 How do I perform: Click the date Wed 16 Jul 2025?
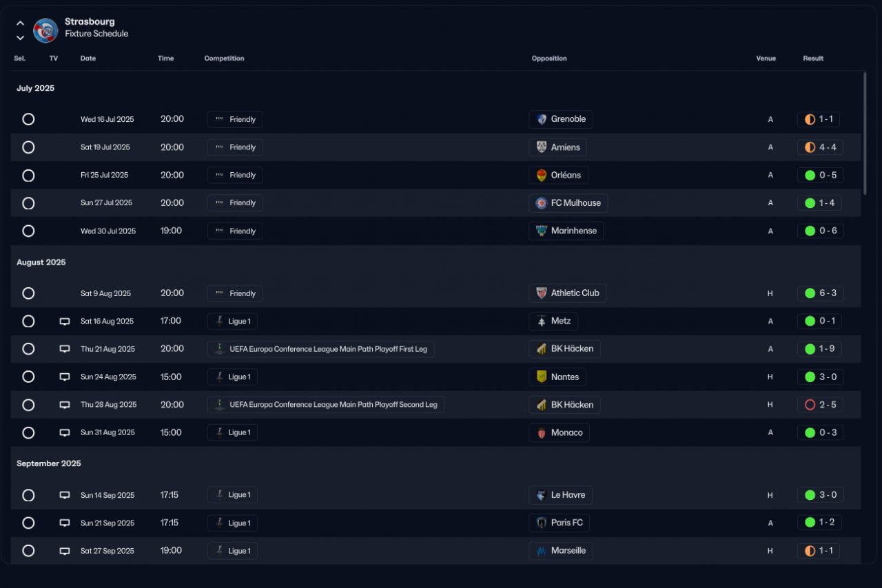pos(107,119)
